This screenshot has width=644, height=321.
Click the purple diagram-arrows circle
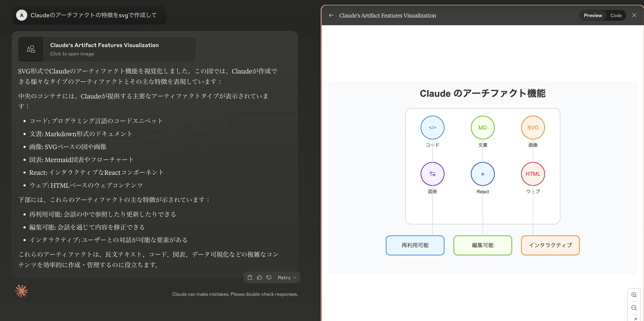pos(432,174)
